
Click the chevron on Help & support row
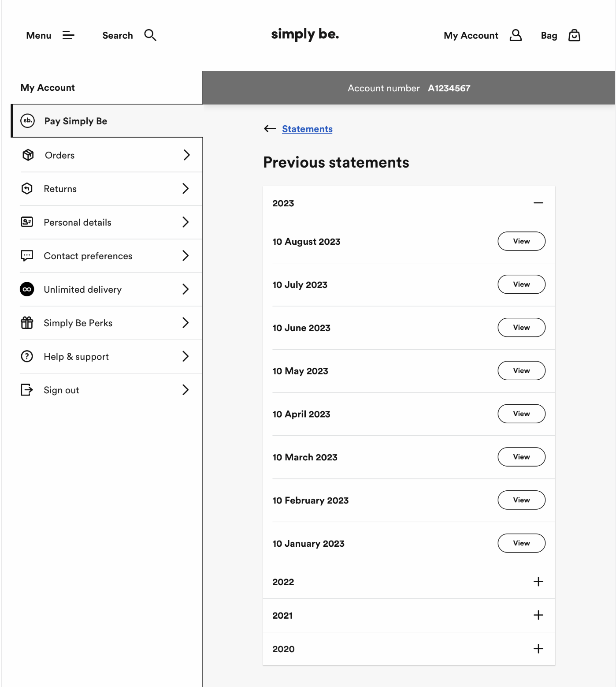coord(186,356)
